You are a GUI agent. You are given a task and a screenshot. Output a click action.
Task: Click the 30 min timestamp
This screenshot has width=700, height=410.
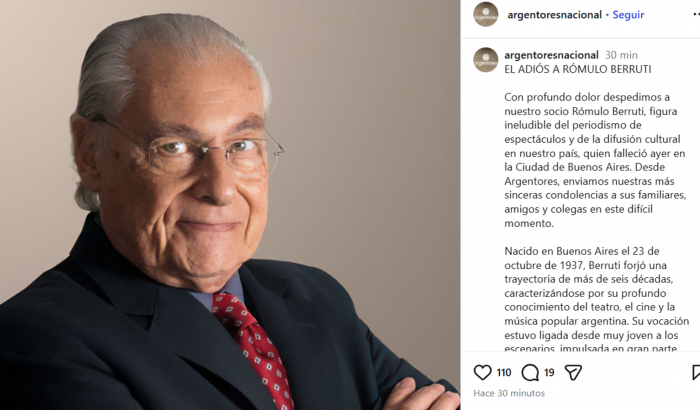(621, 55)
